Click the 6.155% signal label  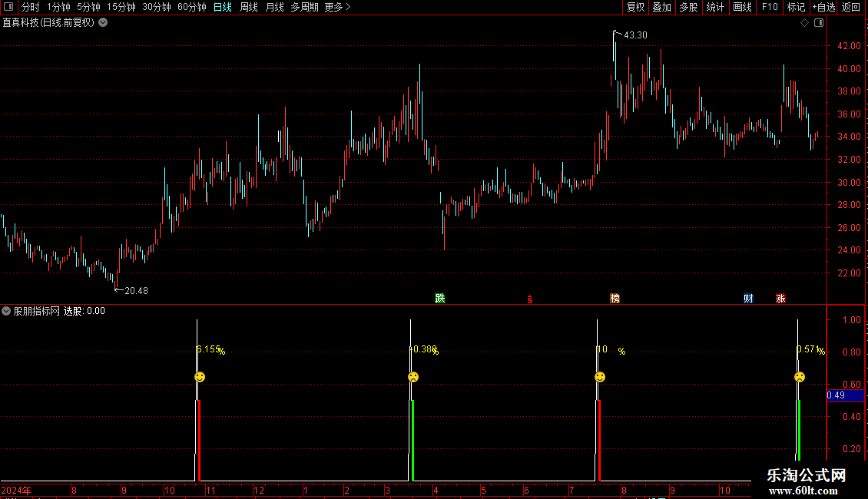pos(211,349)
